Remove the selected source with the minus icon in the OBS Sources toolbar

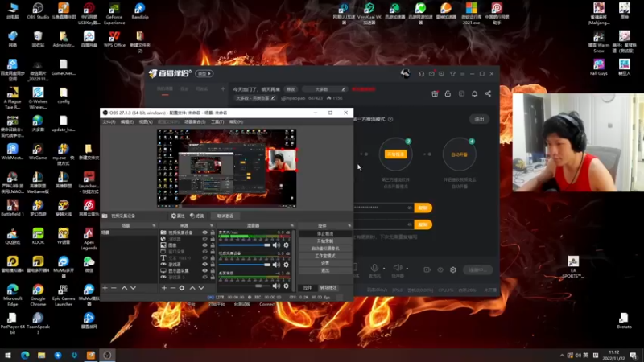pyautogui.click(x=173, y=288)
